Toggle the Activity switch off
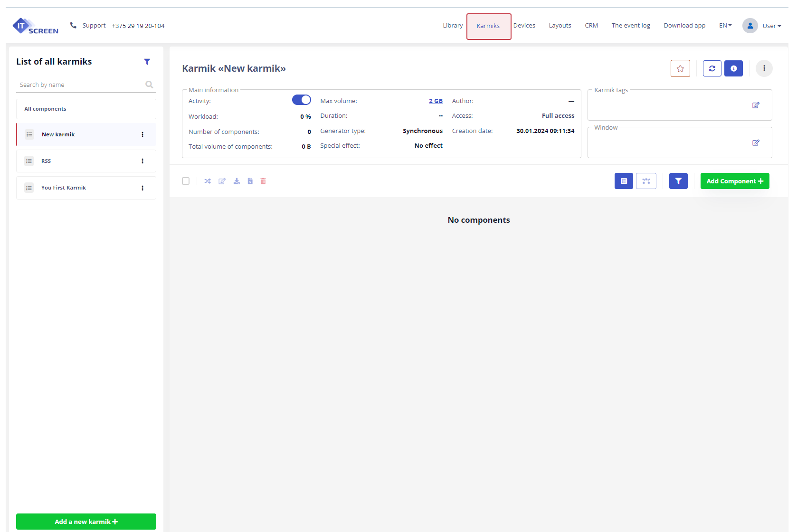 tap(301, 100)
